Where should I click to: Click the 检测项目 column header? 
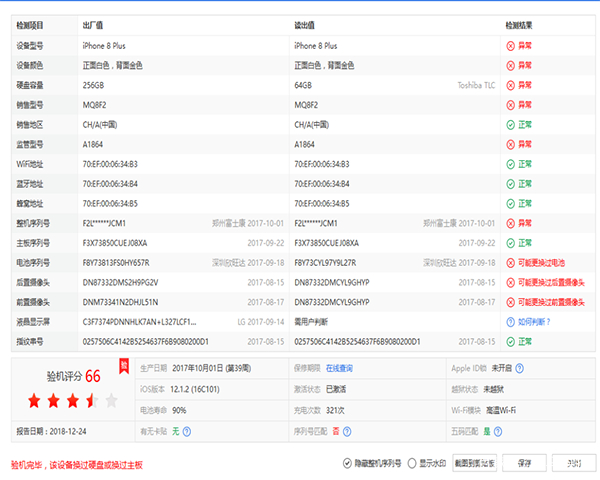pyautogui.click(x=30, y=25)
